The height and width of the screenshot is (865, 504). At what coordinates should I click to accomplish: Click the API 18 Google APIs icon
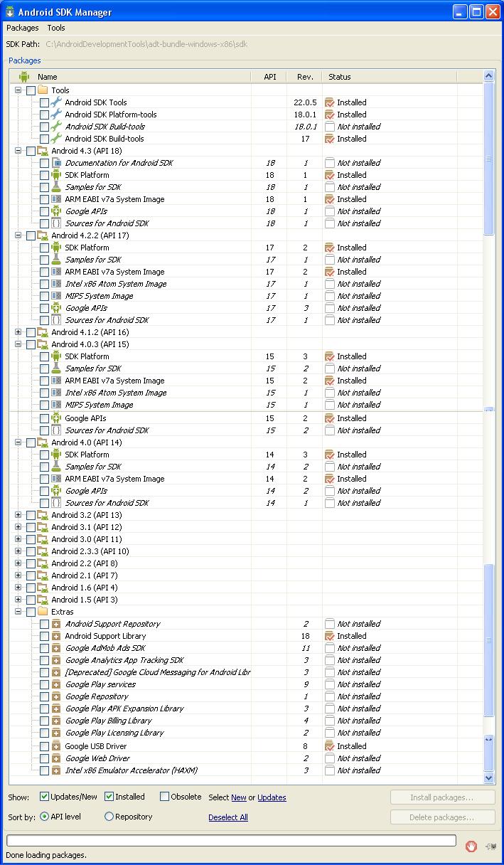[x=56, y=211]
